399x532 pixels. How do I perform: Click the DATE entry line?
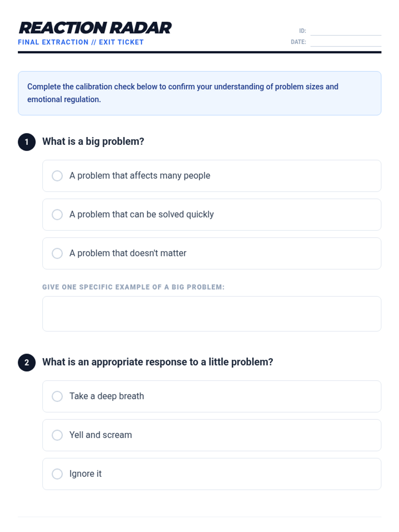[x=346, y=42]
